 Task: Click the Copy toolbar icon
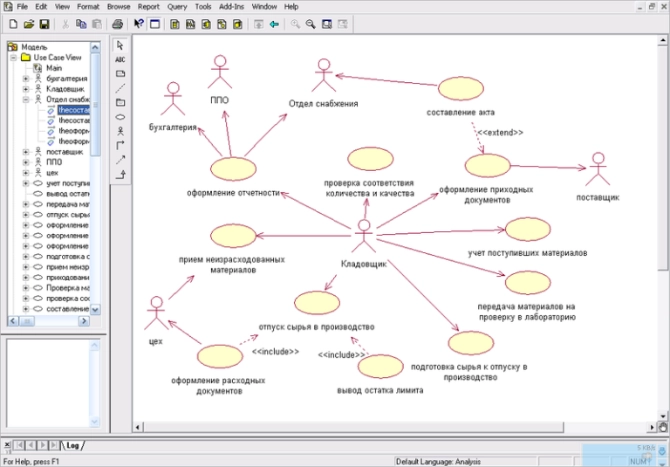(81, 24)
